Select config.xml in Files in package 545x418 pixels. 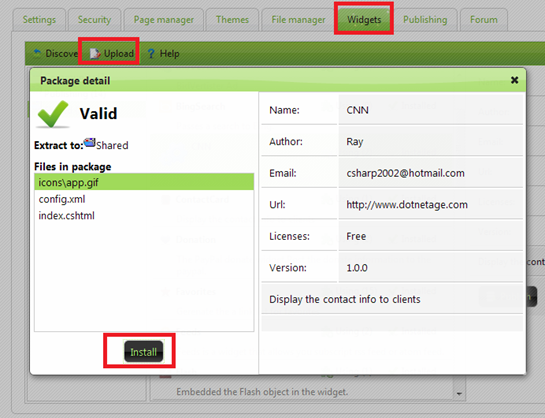click(144, 199)
